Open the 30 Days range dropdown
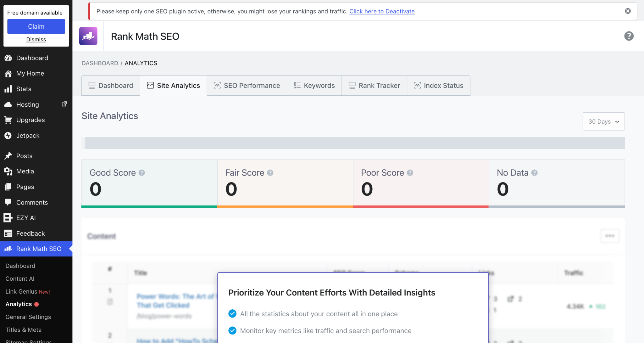The image size is (644, 343). pyautogui.click(x=604, y=121)
